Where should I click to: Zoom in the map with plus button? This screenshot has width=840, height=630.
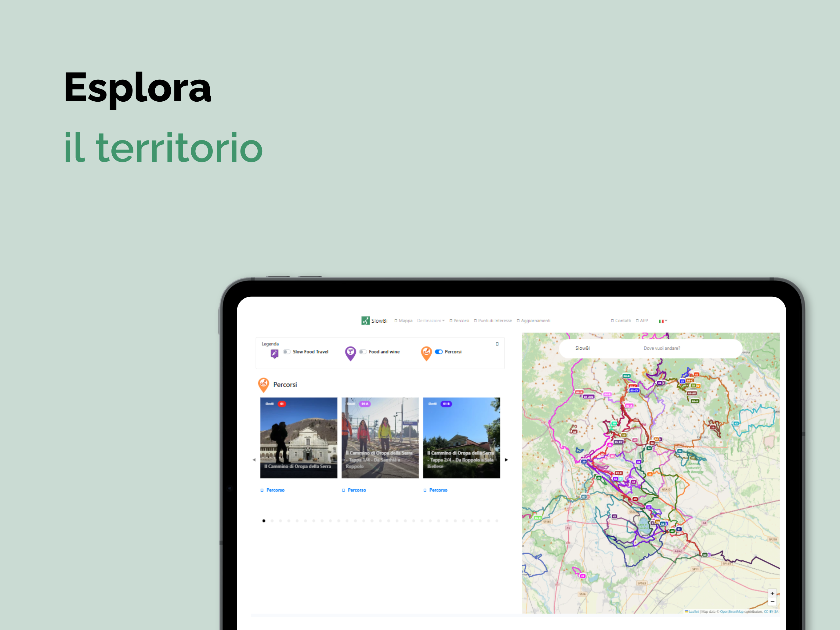pyautogui.click(x=772, y=593)
